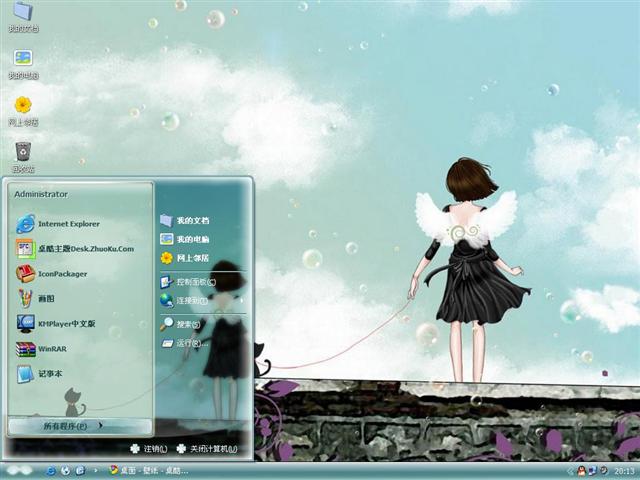Click the QQ penguin tray icon

(x=582, y=470)
